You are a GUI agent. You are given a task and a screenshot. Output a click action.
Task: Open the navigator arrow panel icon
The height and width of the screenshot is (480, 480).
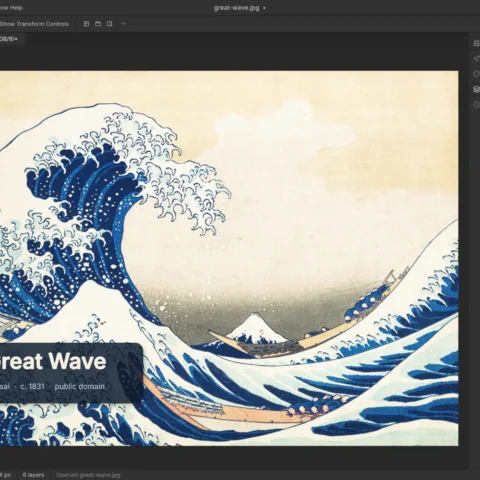click(476, 59)
